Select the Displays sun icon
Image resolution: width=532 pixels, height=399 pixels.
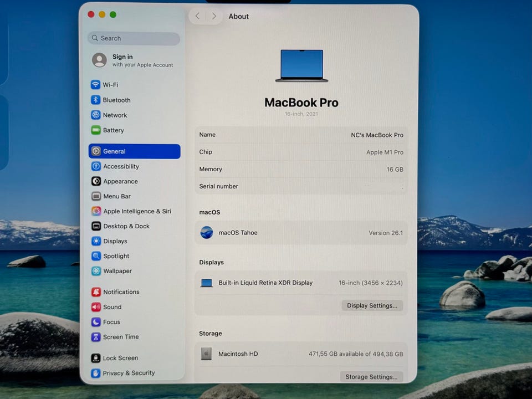96,241
